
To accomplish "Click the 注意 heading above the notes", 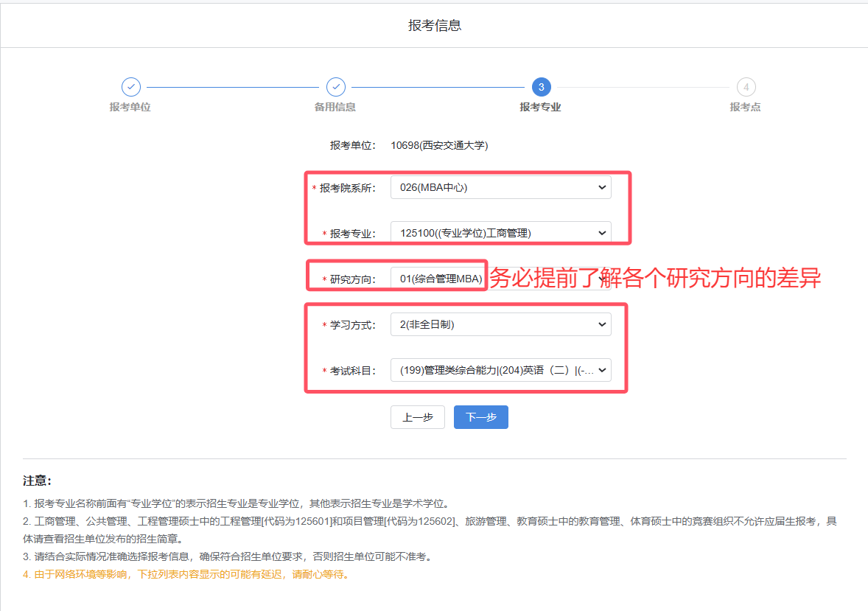I will click(37, 481).
